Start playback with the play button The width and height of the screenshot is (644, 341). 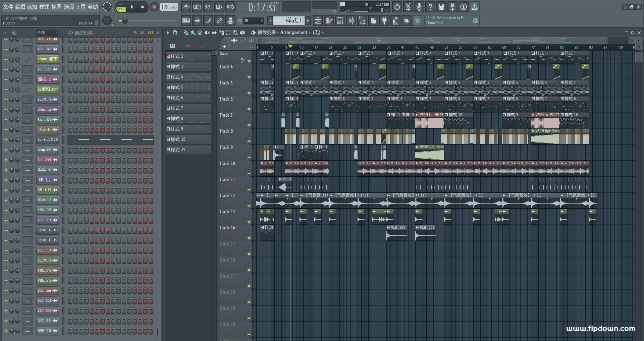click(x=132, y=7)
